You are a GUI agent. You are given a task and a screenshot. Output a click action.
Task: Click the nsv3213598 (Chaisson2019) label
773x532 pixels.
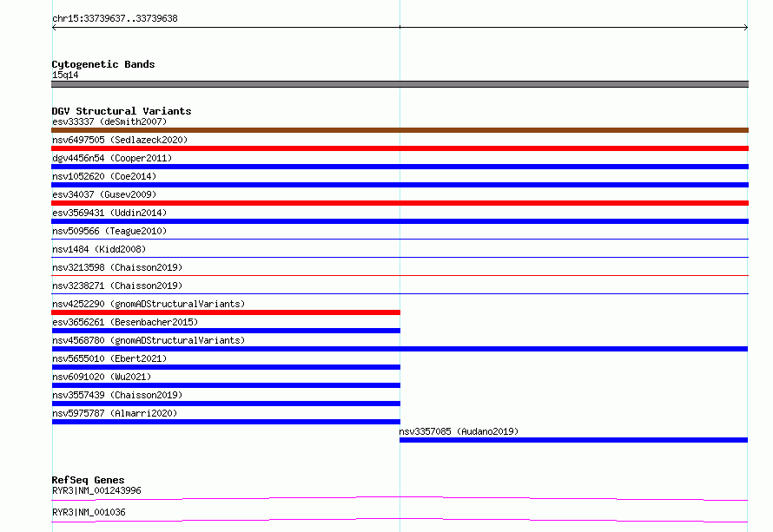point(117,267)
